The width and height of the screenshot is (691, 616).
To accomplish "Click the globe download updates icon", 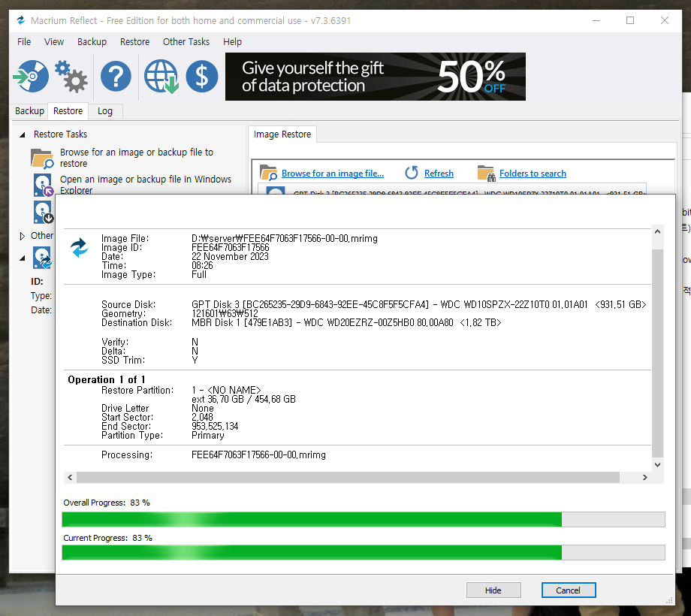I will (161, 76).
